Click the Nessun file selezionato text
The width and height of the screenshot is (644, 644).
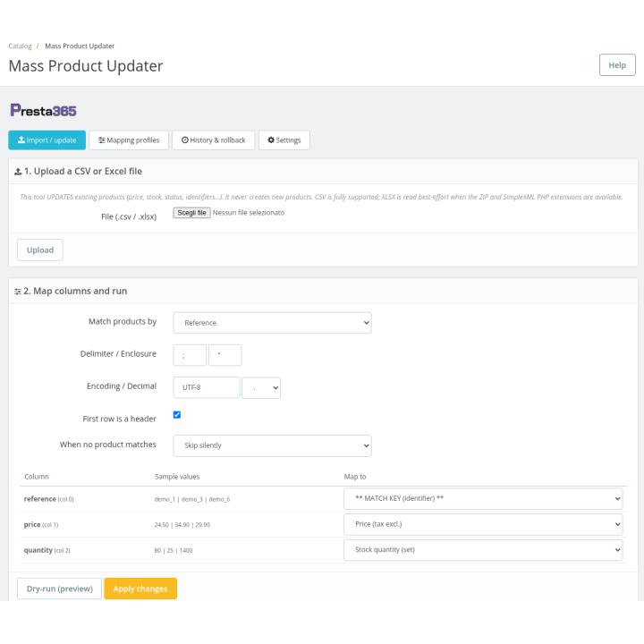tap(249, 213)
